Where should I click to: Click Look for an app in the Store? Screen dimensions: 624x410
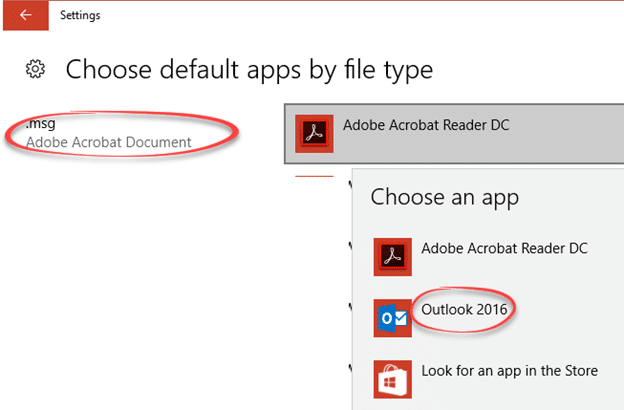click(x=509, y=370)
